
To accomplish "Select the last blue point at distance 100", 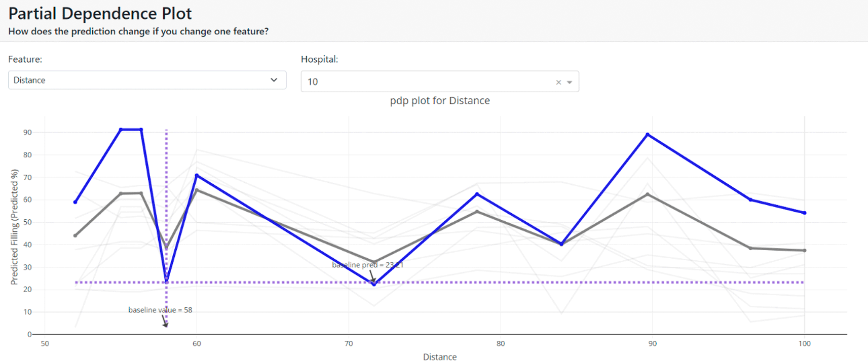I will [804, 213].
